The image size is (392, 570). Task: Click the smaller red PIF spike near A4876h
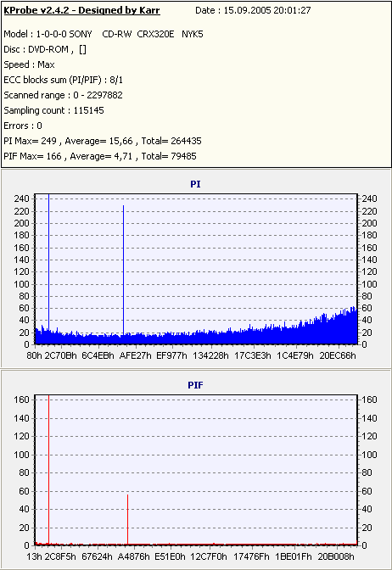(127, 519)
